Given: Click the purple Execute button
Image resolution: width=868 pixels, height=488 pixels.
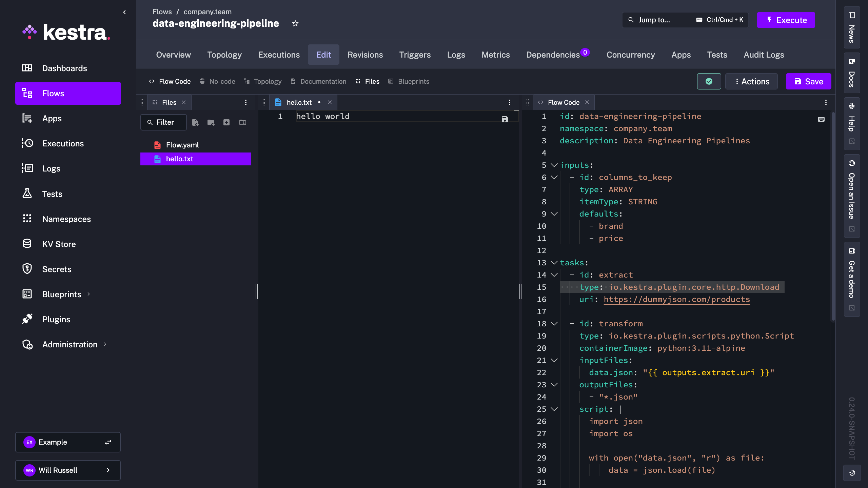Looking at the screenshot, I should pyautogui.click(x=786, y=20).
